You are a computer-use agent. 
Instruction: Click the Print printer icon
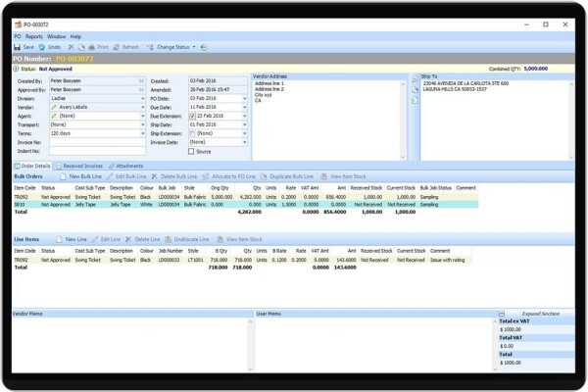(91, 47)
